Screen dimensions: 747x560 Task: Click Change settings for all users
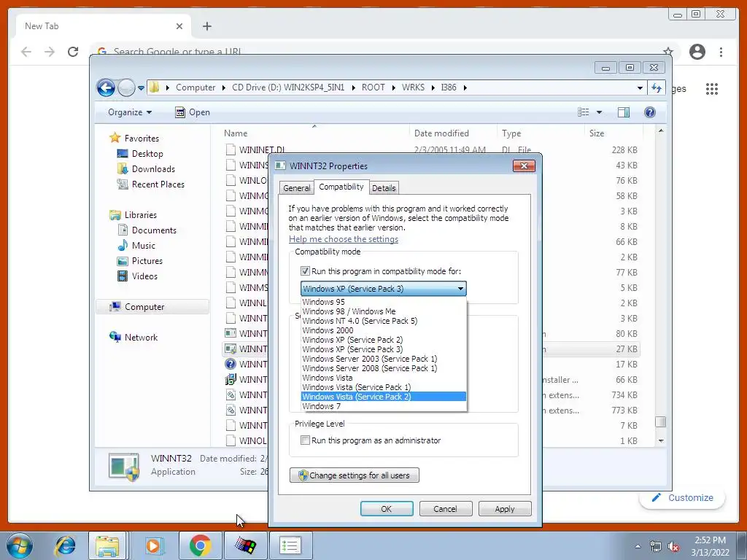(354, 475)
